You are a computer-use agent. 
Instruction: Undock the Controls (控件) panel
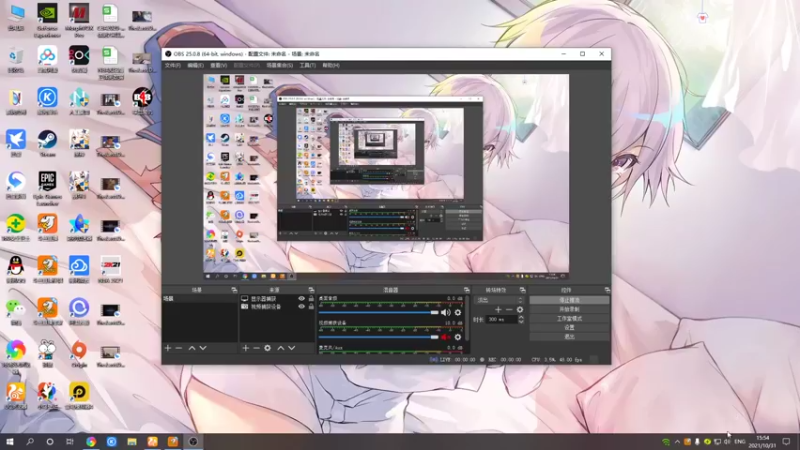(x=607, y=290)
